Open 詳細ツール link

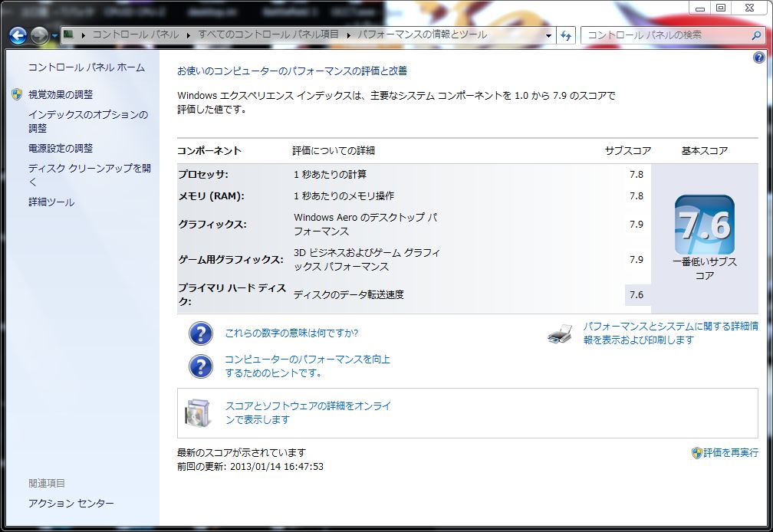(51, 202)
